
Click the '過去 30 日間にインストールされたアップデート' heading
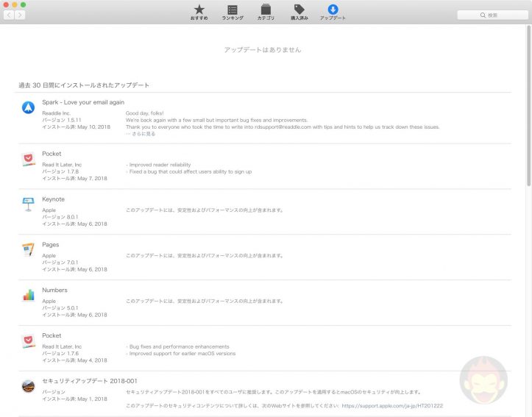click(84, 85)
